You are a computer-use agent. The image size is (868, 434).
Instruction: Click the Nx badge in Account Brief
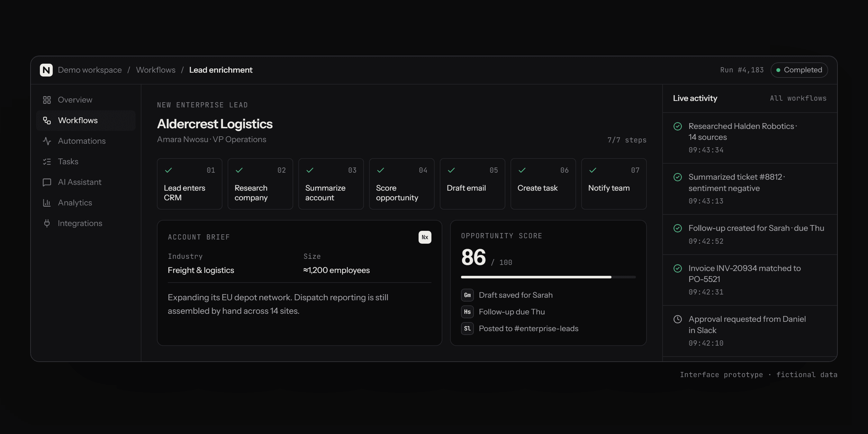coord(425,237)
